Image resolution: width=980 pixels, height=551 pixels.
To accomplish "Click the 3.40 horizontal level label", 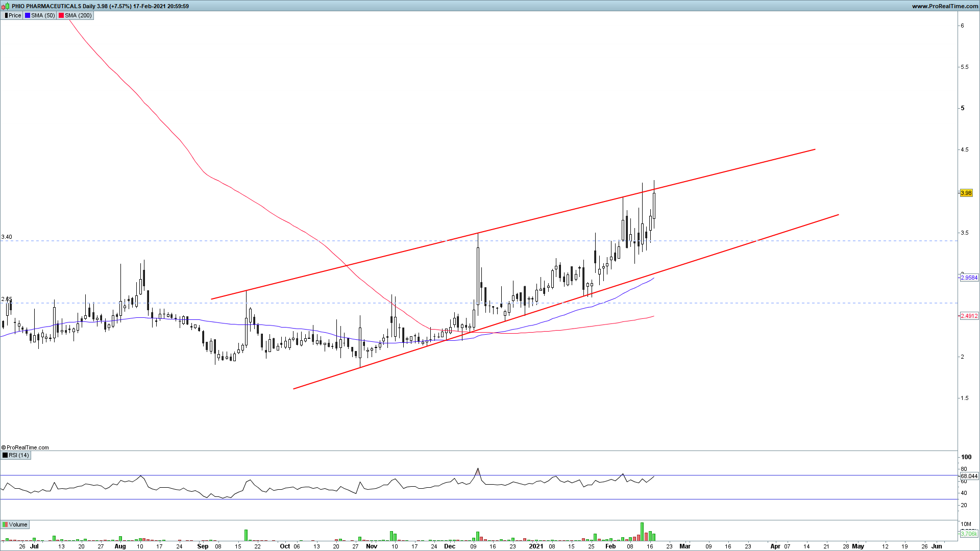I will coord(7,237).
